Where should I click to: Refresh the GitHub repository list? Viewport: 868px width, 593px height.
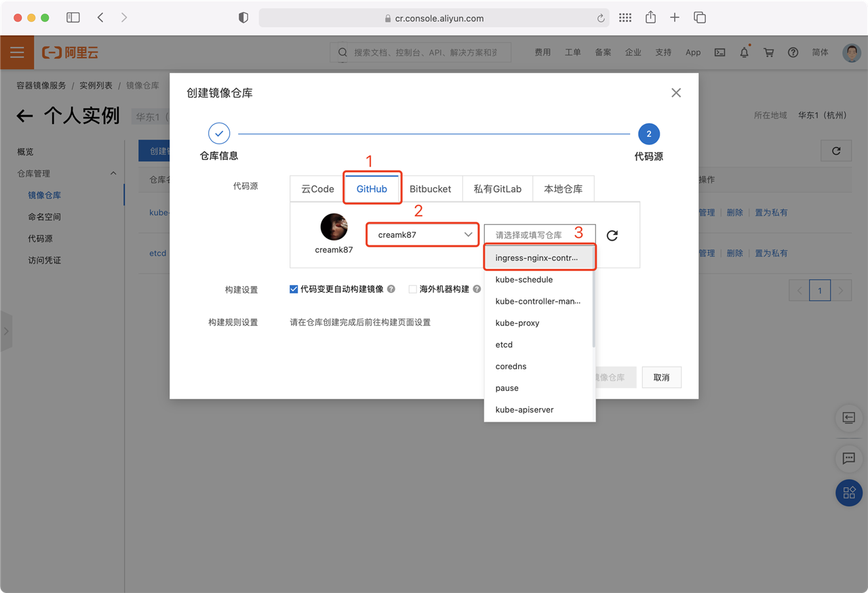[x=612, y=235]
